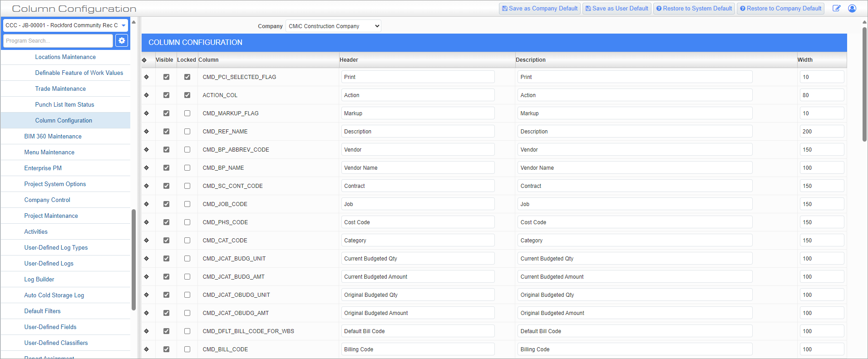Open the Company dropdown
The image size is (868, 359).
pos(333,26)
